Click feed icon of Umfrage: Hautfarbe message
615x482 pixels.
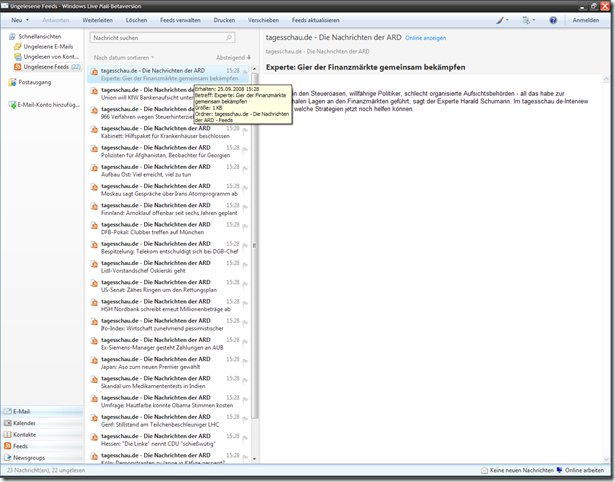94,398
